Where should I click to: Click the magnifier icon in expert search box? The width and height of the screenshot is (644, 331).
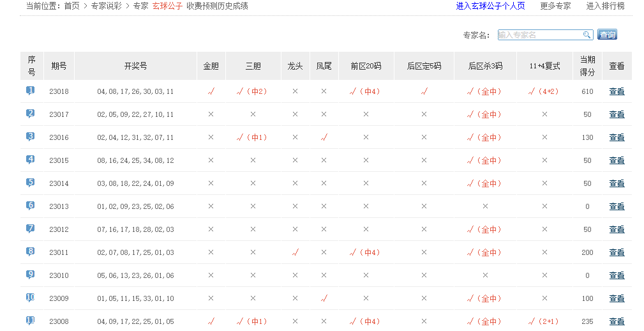coord(587,35)
